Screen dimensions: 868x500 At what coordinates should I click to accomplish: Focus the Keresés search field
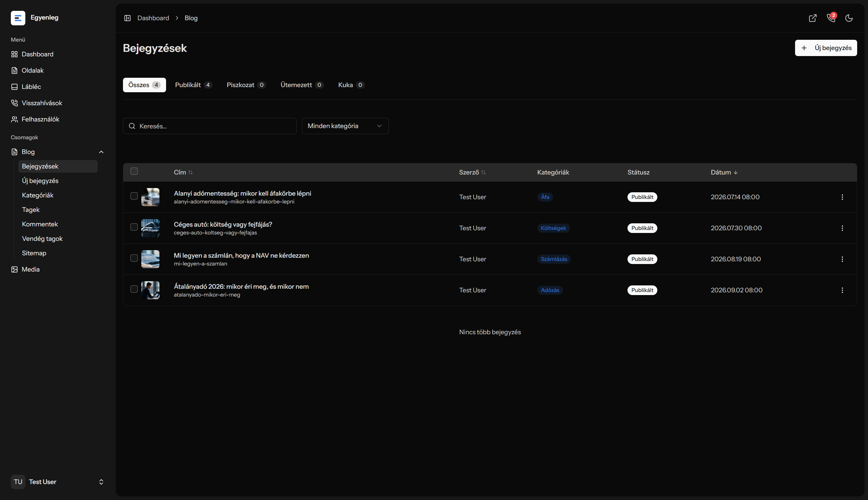[210, 126]
